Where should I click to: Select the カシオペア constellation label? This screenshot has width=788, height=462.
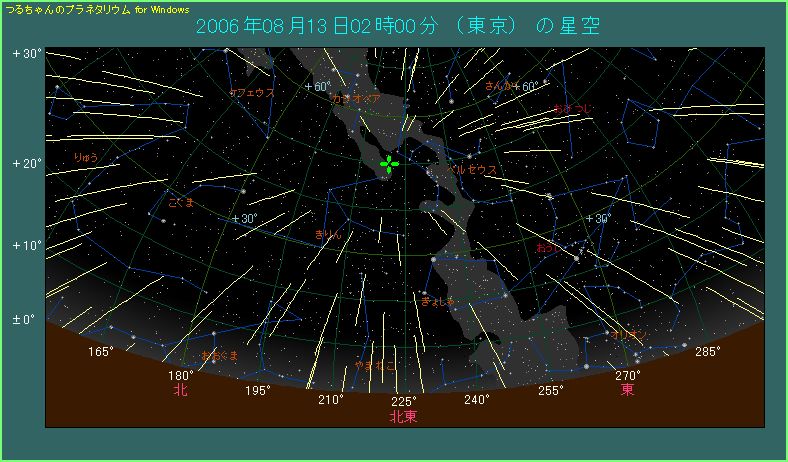(355, 99)
